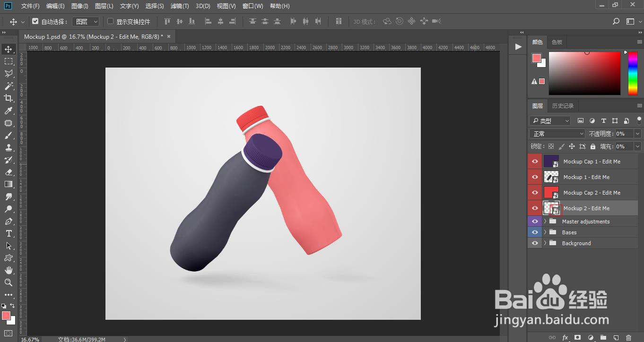The height and width of the screenshot is (342, 644).
Task: Click the delete layer trash icon
Action: click(628, 338)
